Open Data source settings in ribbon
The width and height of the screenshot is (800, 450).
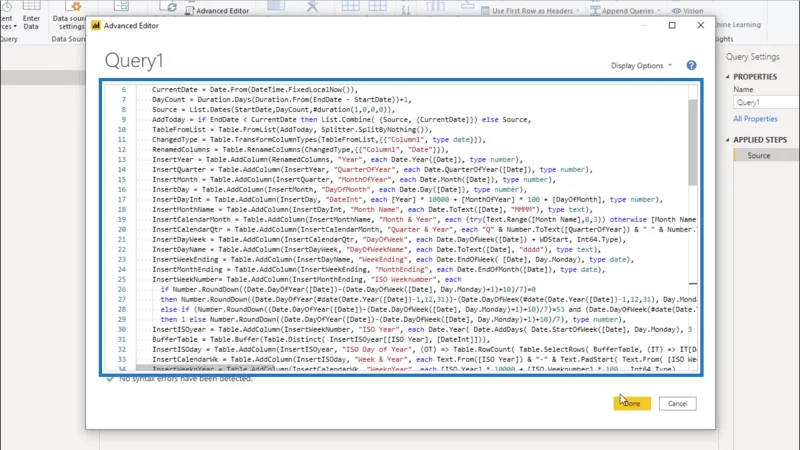68,15
